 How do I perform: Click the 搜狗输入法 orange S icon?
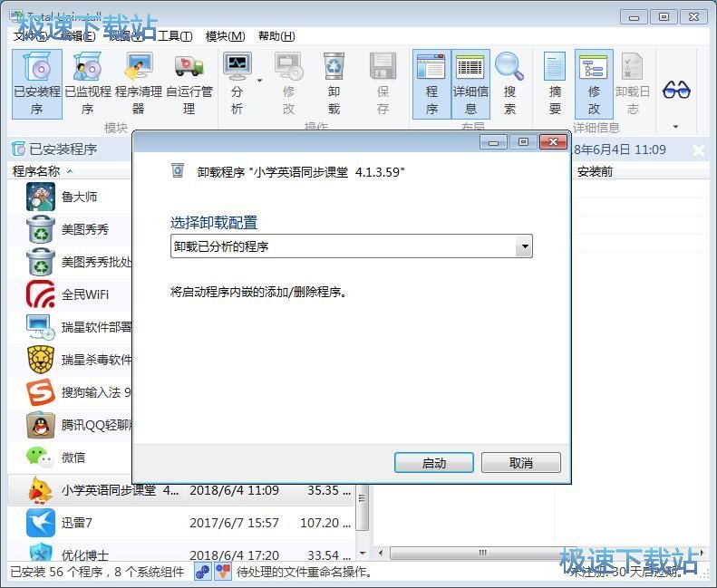point(41,392)
